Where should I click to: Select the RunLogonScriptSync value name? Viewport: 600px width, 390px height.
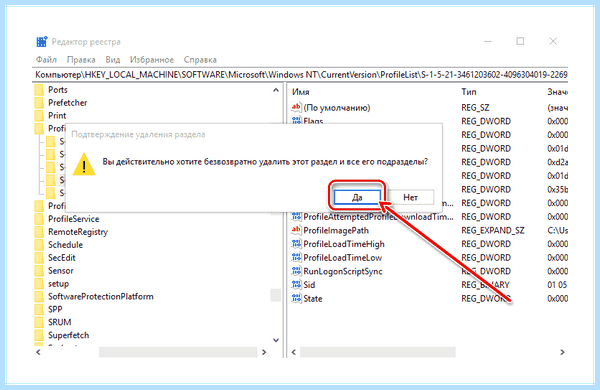[x=343, y=271]
